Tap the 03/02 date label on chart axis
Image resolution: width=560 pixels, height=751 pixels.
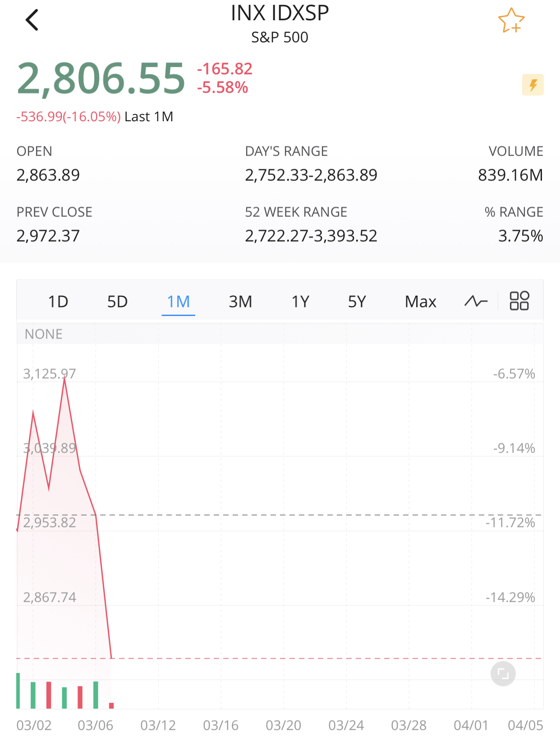click(34, 725)
